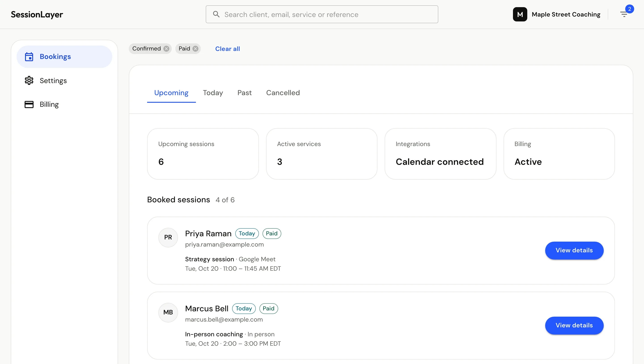Click the Billing card icon

coord(29,104)
